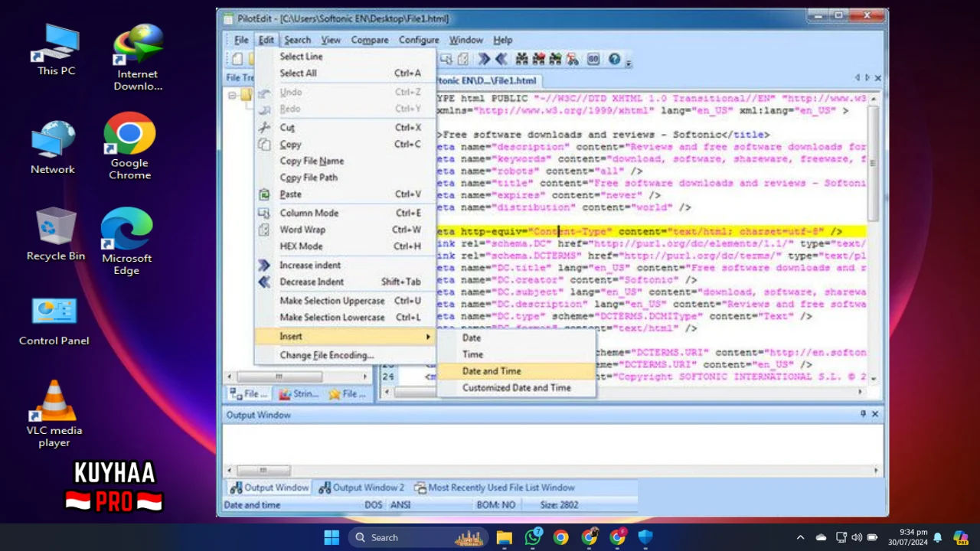
Task: Open Google Chrome desktop shortcut
Action: pyautogui.click(x=129, y=147)
